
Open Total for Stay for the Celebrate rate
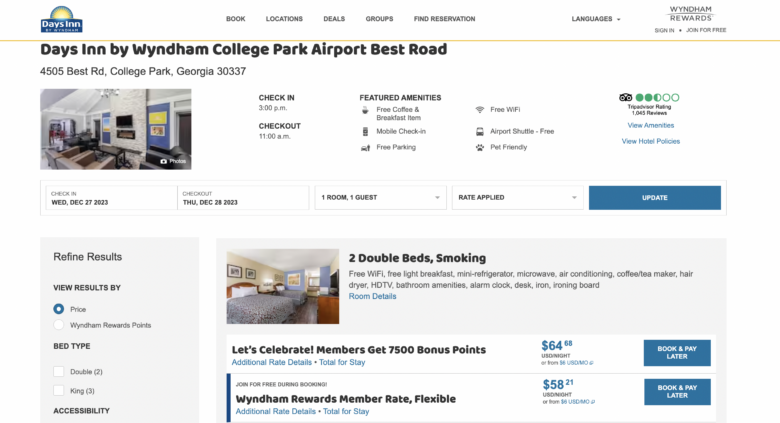342,362
